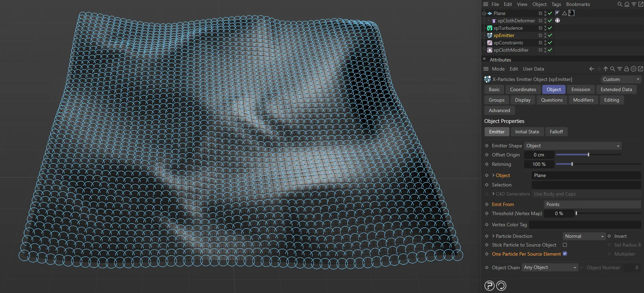The image size is (644, 293).
Task: Click the xpEmitter particle icon
Action: 490,35
